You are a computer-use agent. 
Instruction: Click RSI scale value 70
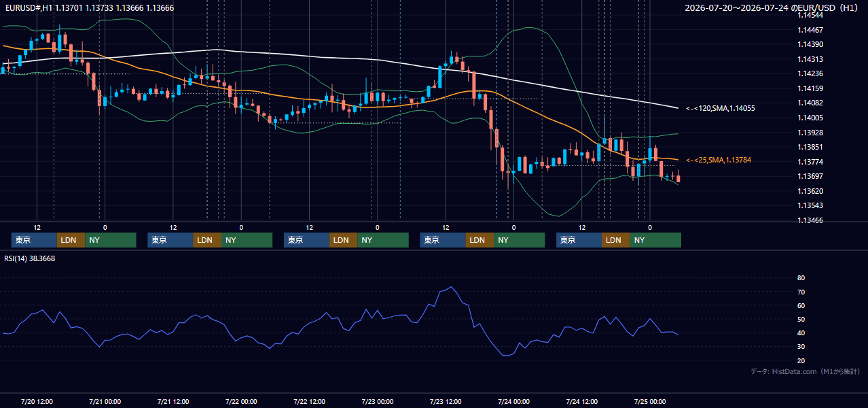pos(801,292)
